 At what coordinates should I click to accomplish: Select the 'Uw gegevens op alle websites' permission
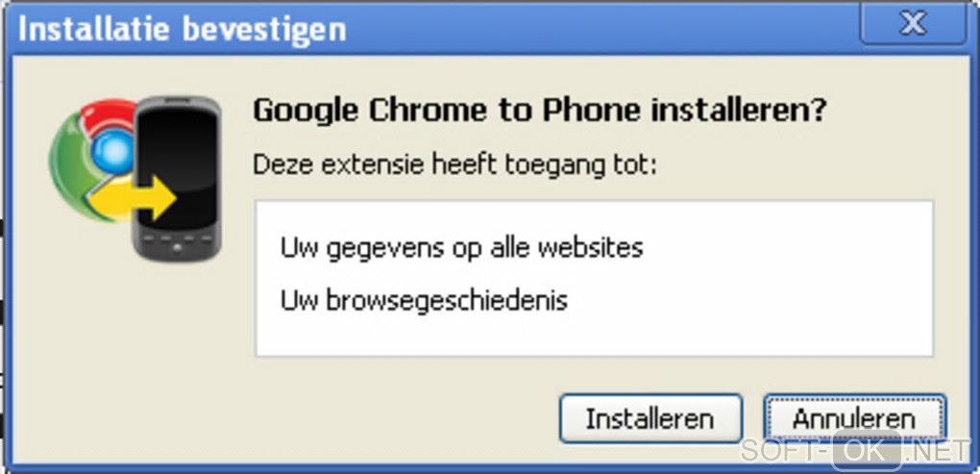tap(461, 248)
